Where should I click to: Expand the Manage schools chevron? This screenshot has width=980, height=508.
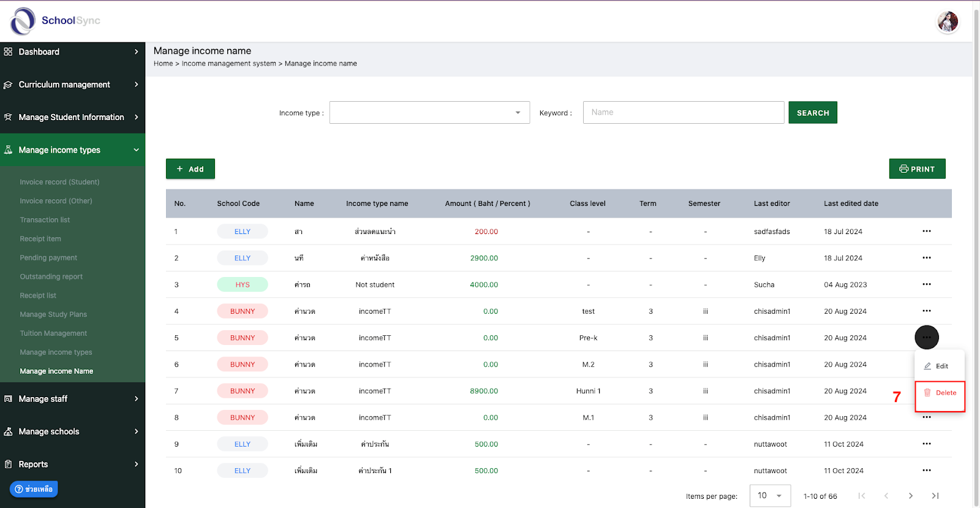pyautogui.click(x=137, y=431)
